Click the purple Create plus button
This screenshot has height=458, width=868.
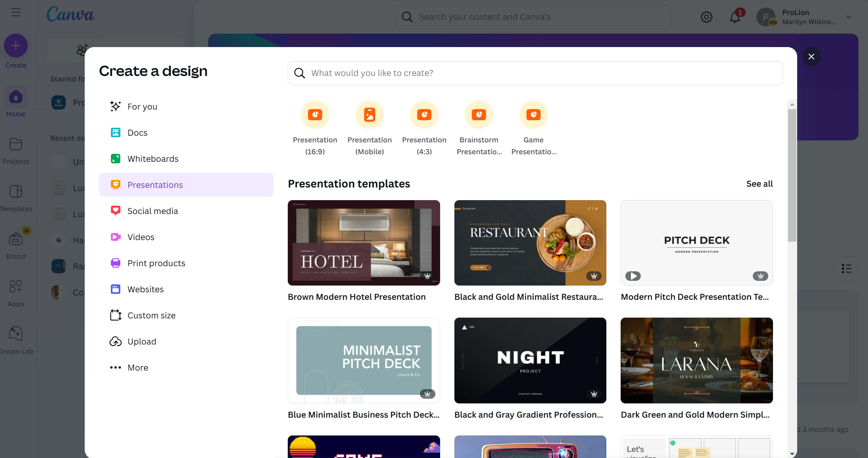(x=16, y=45)
